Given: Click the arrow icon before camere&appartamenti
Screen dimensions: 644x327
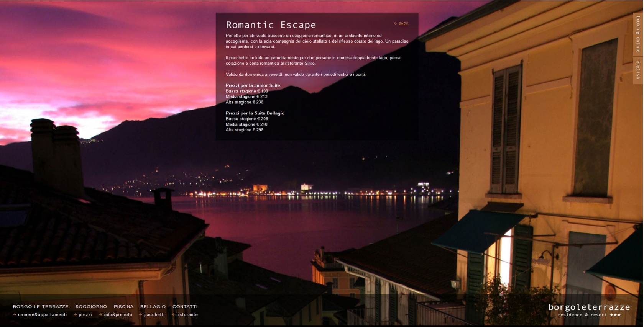Looking at the screenshot, I should point(15,315).
